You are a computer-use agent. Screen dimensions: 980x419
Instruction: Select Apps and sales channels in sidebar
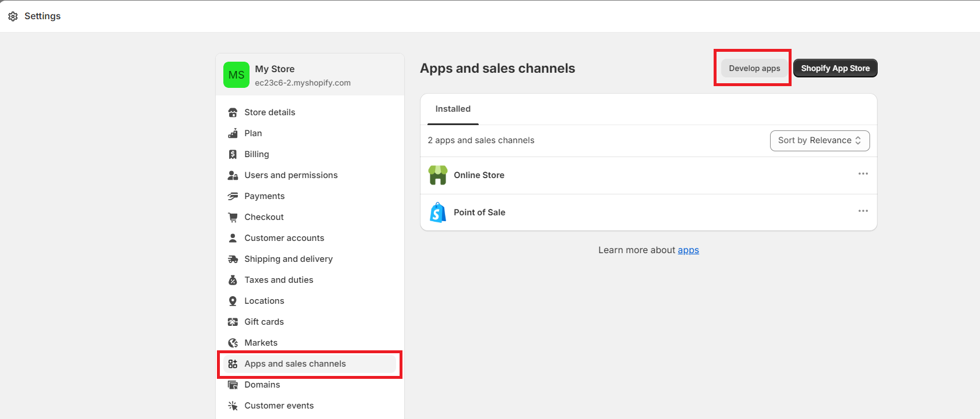click(x=309, y=364)
